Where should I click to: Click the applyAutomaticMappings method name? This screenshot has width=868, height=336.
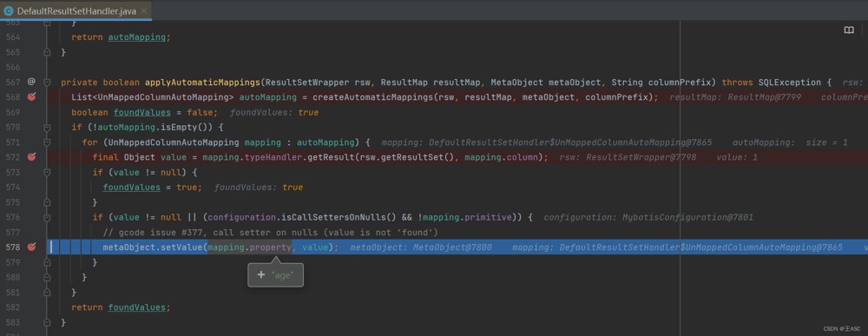[202, 82]
